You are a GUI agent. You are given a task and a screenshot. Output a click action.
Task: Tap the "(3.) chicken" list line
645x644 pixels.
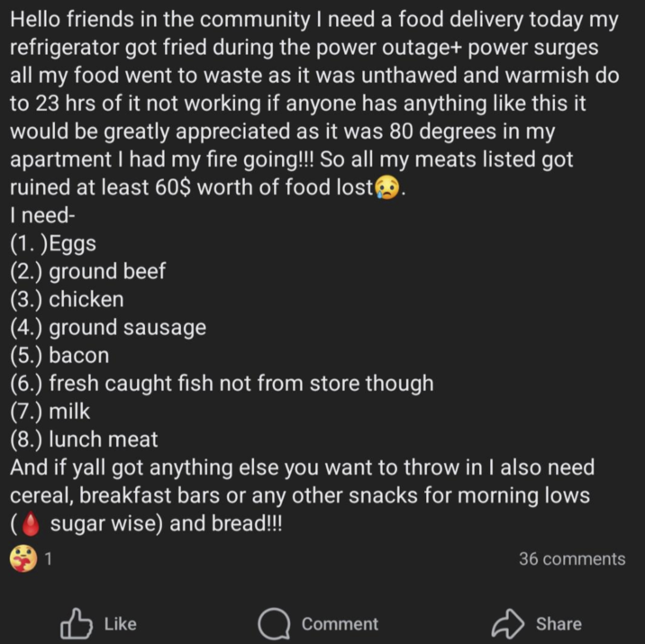(x=67, y=299)
